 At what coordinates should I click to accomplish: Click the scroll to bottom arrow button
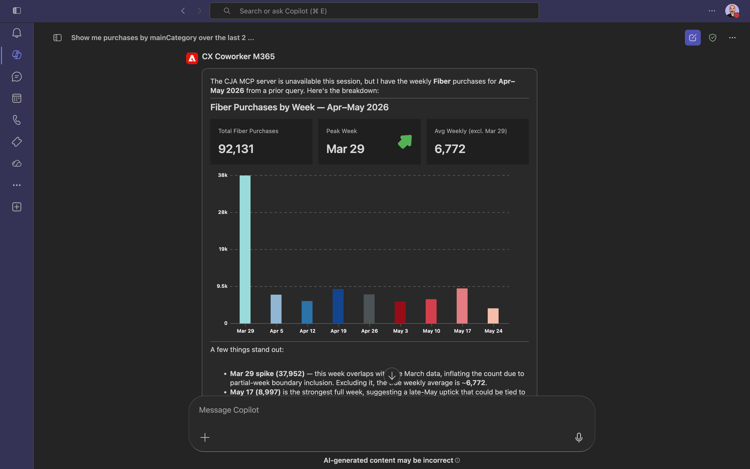click(392, 375)
